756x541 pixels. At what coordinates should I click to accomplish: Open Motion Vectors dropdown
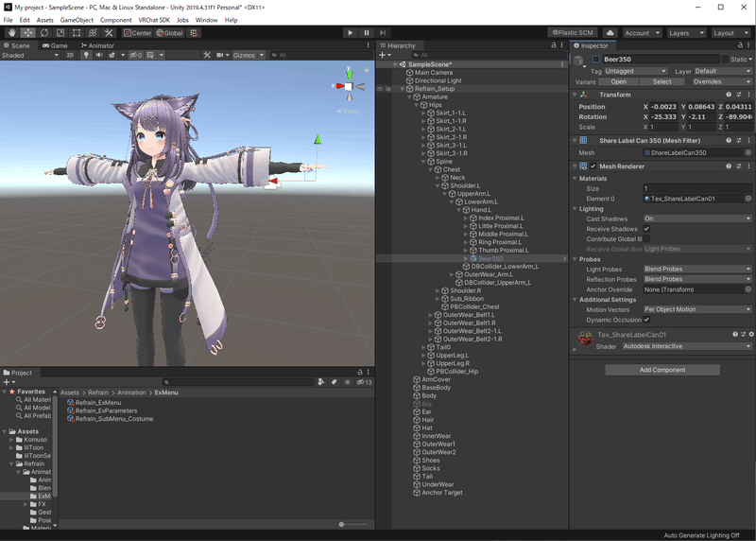pos(697,309)
